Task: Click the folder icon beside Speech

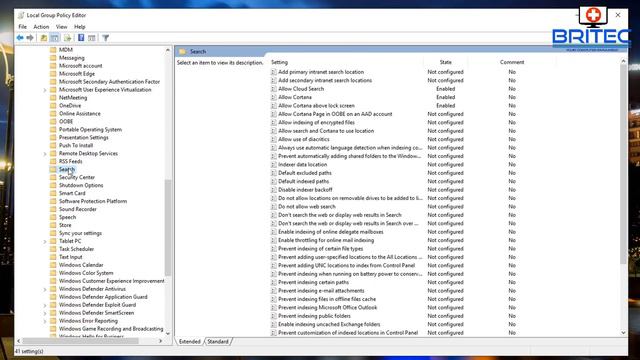Action: point(53,217)
